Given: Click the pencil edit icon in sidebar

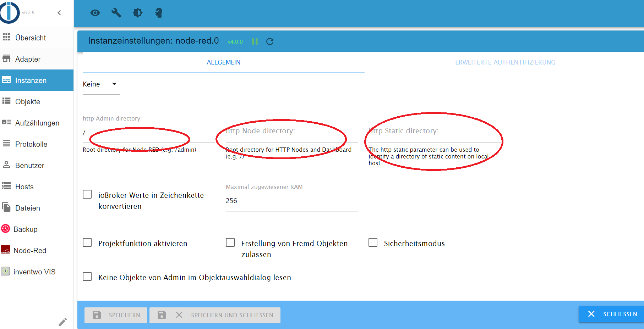Looking at the screenshot, I should (63, 322).
